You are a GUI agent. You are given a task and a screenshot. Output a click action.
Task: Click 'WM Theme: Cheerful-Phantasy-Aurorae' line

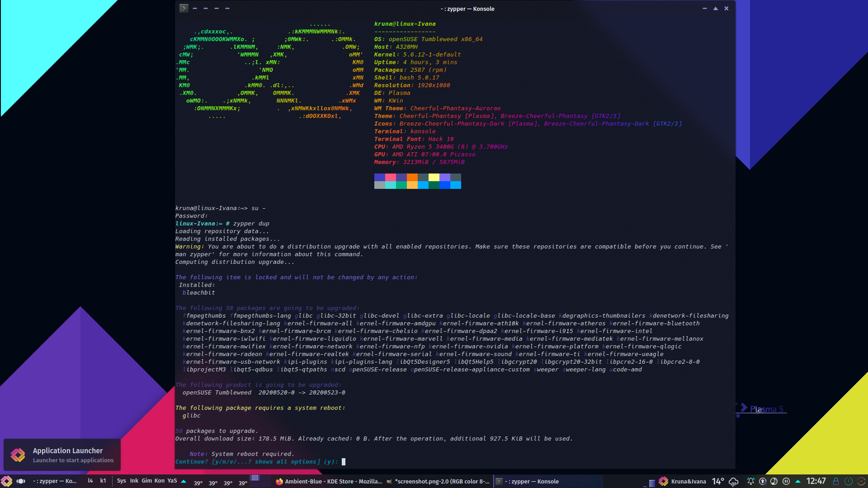[438, 108]
